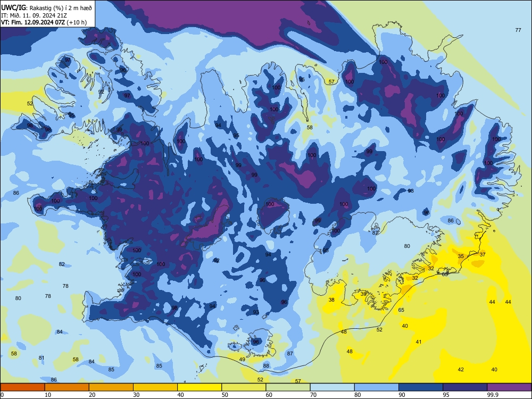Click the humidity value '37' on the map
532x399 pixels.
pyautogui.click(x=483, y=254)
